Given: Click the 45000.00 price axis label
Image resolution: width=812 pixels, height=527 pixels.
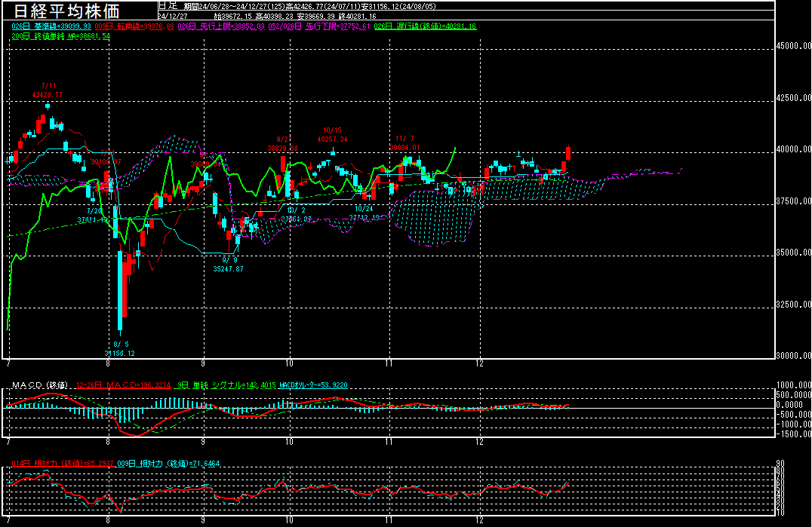Looking at the screenshot, I should (x=793, y=46).
